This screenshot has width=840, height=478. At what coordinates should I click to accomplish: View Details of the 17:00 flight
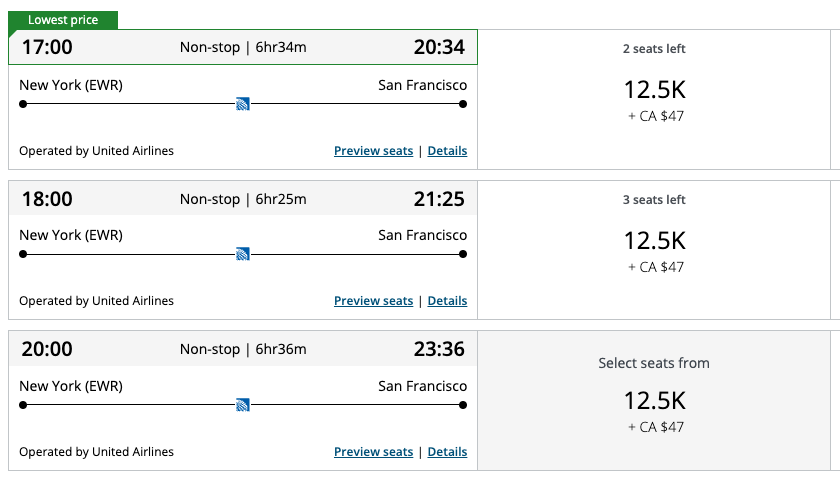click(447, 151)
